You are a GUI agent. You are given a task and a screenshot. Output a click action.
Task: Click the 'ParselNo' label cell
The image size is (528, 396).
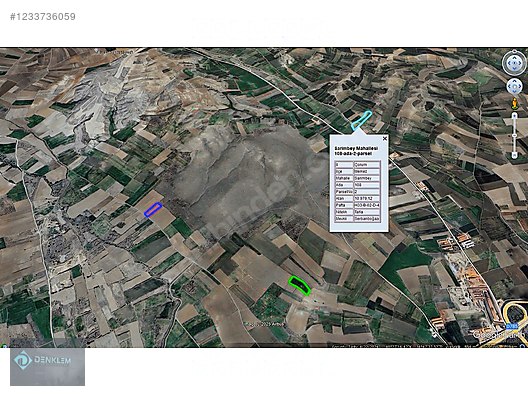click(x=344, y=192)
